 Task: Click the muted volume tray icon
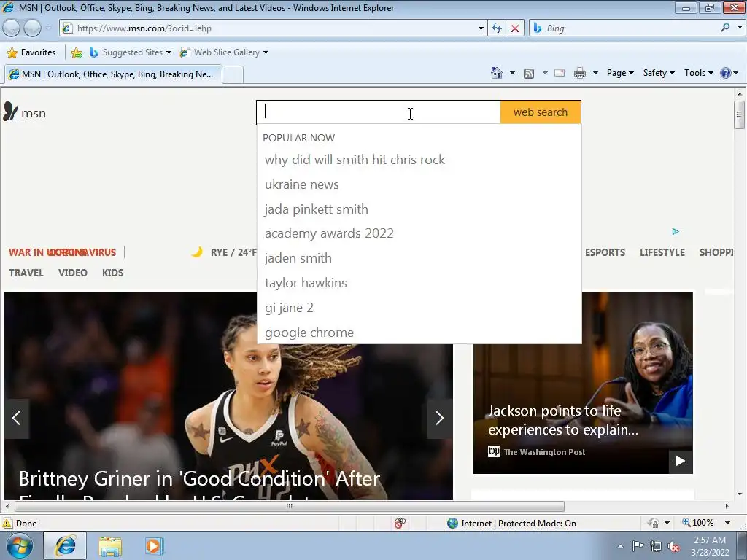(673, 547)
